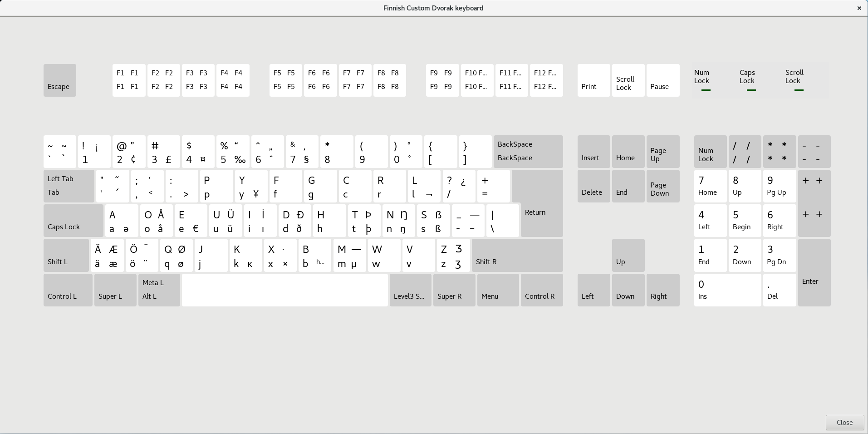
Task: Click the O Å letter key
Action: [x=157, y=221]
